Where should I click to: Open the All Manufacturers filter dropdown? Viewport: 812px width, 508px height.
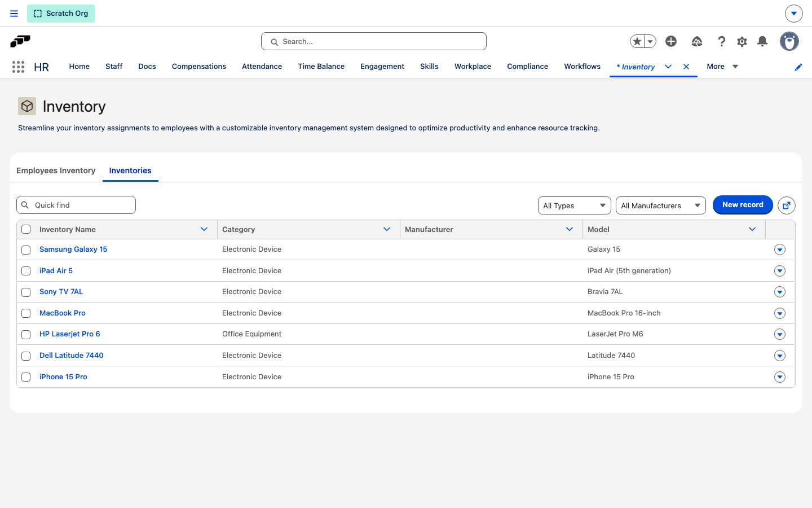click(x=660, y=205)
